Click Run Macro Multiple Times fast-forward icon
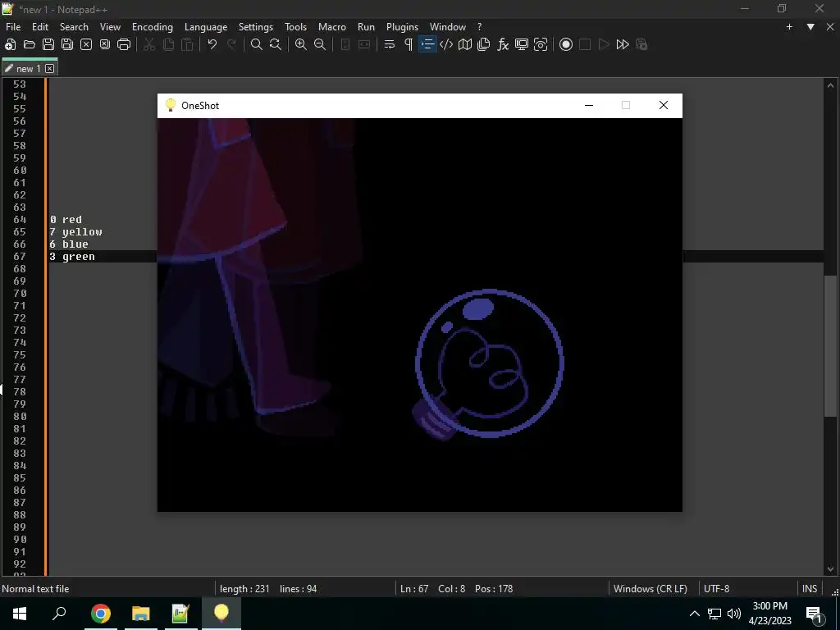Viewport: 840px width, 630px height. click(x=623, y=44)
